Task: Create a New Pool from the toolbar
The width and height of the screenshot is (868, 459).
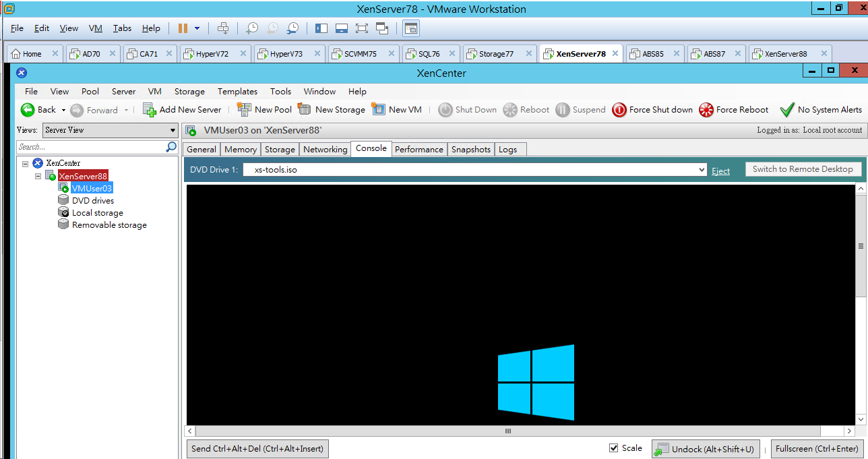Action: click(x=264, y=110)
